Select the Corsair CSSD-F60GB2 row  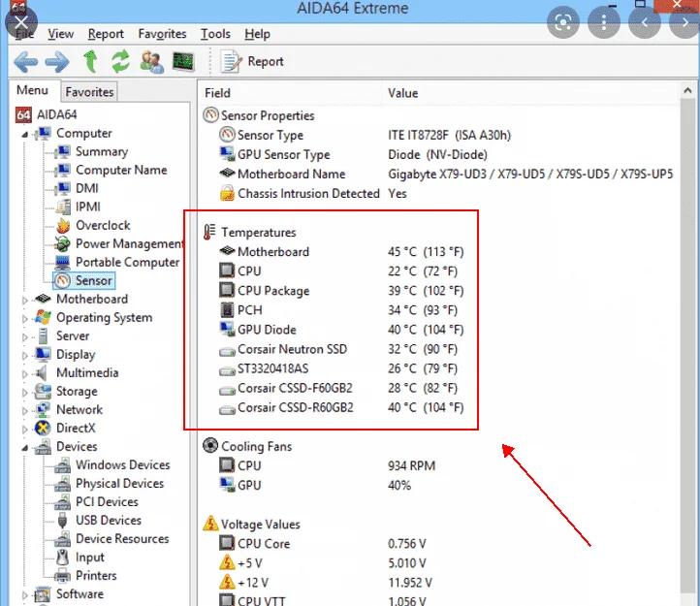click(338, 388)
